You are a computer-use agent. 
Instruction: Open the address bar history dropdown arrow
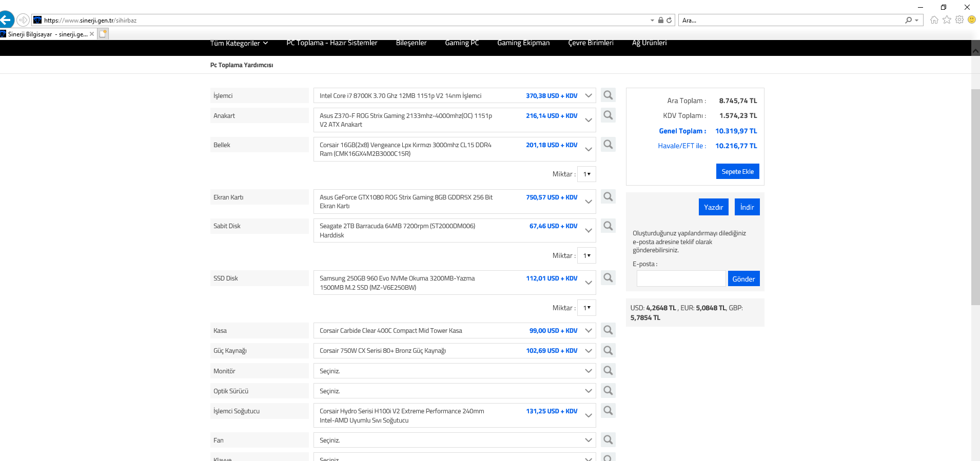click(653, 21)
